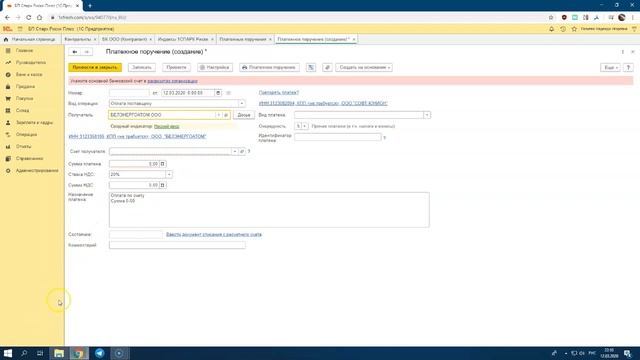
Task: Go forward with the form's right arrow
Action: coord(87,52)
